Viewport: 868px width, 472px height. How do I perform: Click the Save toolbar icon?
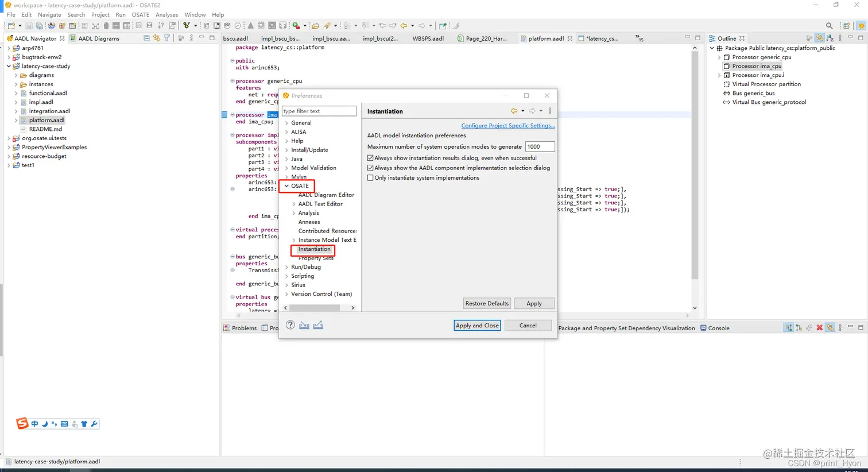[29, 26]
